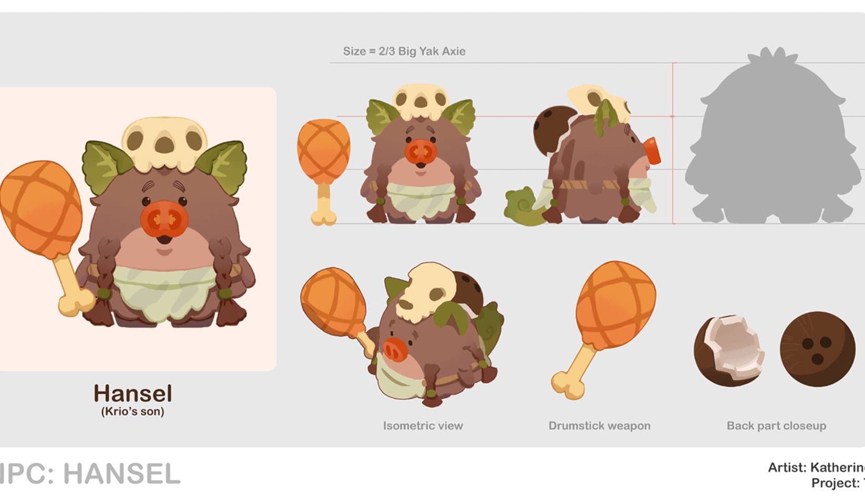Click the cracked open coconut half
This screenshot has width=865, height=504.
(x=729, y=349)
